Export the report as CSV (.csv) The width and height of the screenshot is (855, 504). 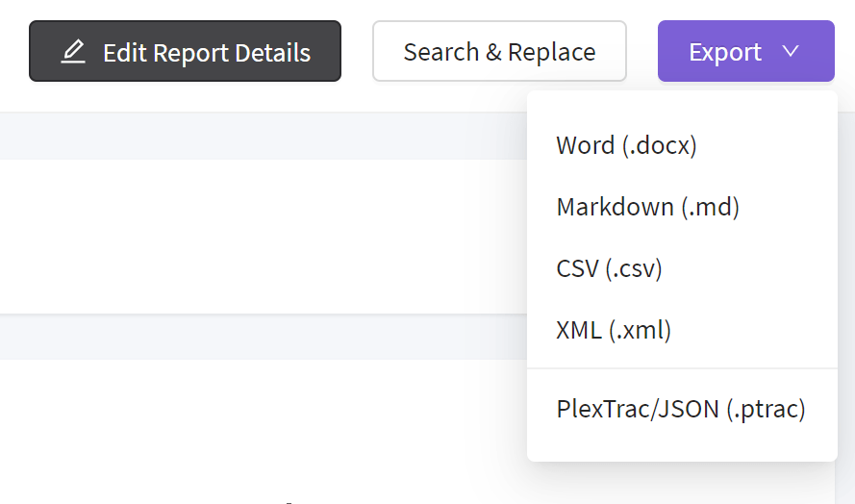[x=609, y=268]
